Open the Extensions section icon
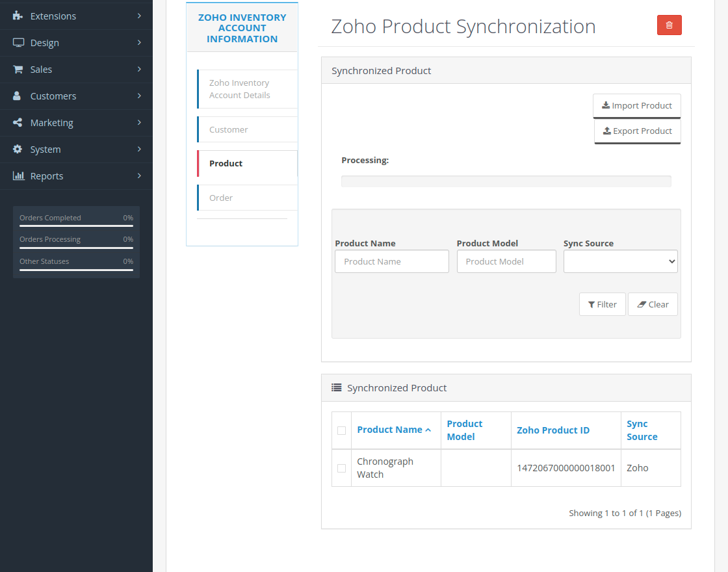This screenshot has height=572, width=728. point(17,16)
